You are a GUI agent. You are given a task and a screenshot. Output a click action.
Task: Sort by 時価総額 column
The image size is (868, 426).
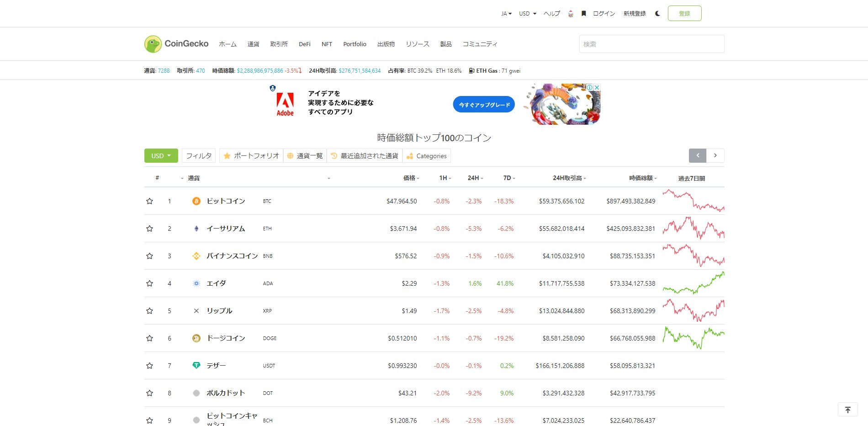[643, 178]
